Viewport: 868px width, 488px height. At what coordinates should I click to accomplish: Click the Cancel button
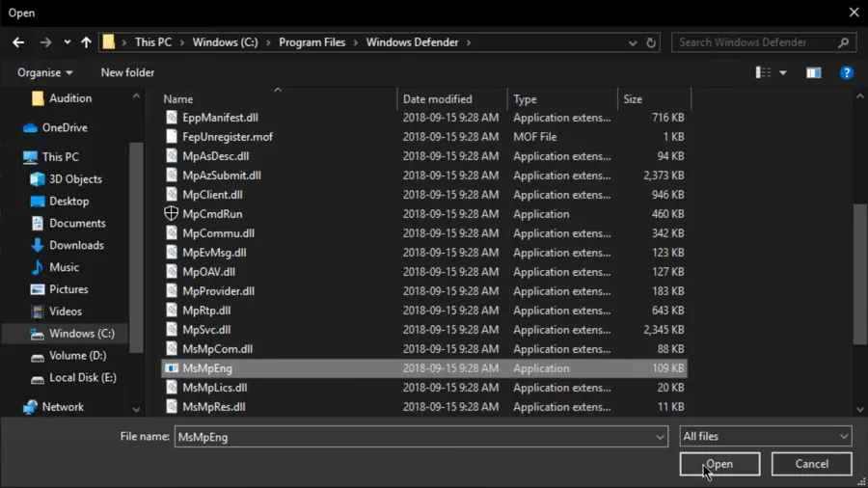811,464
